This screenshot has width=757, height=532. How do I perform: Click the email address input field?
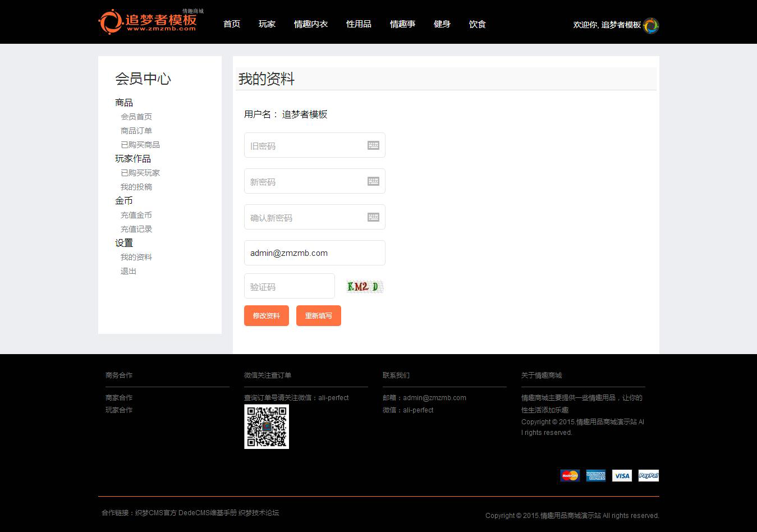(314, 253)
